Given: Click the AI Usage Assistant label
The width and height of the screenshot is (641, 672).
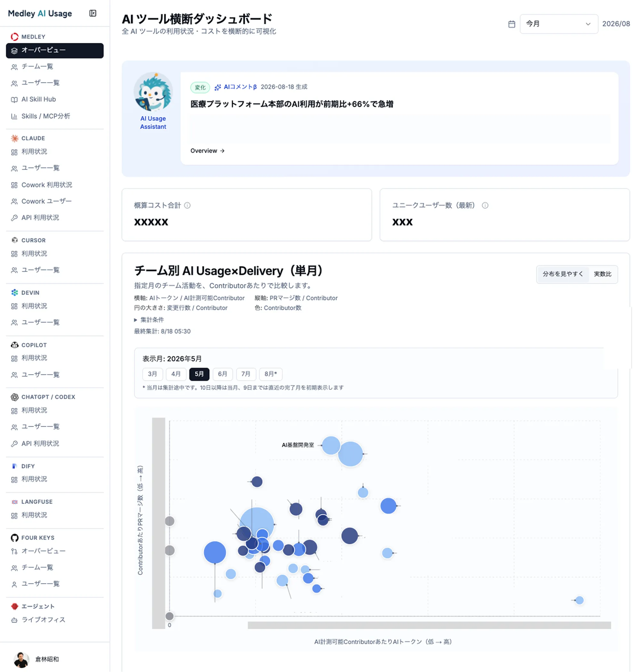Looking at the screenshot, I should coord(153,122).
